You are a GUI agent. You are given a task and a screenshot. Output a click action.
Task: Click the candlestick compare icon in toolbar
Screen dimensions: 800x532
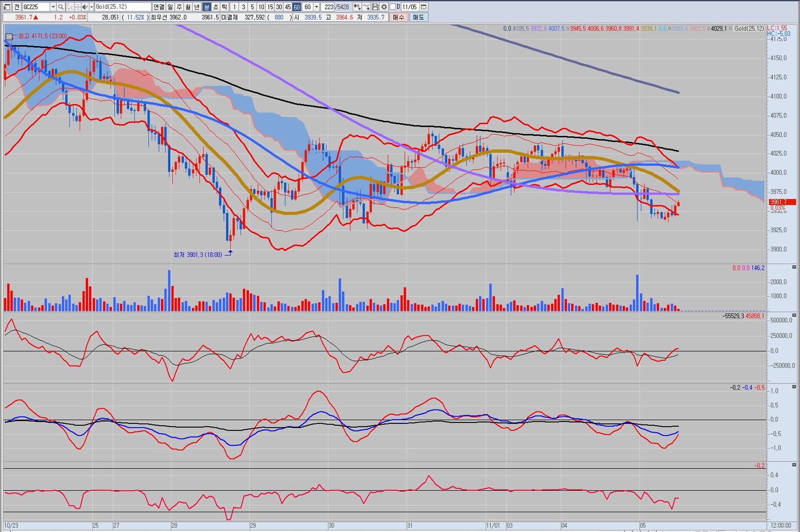pyautogui.click(x=357, y=7)
